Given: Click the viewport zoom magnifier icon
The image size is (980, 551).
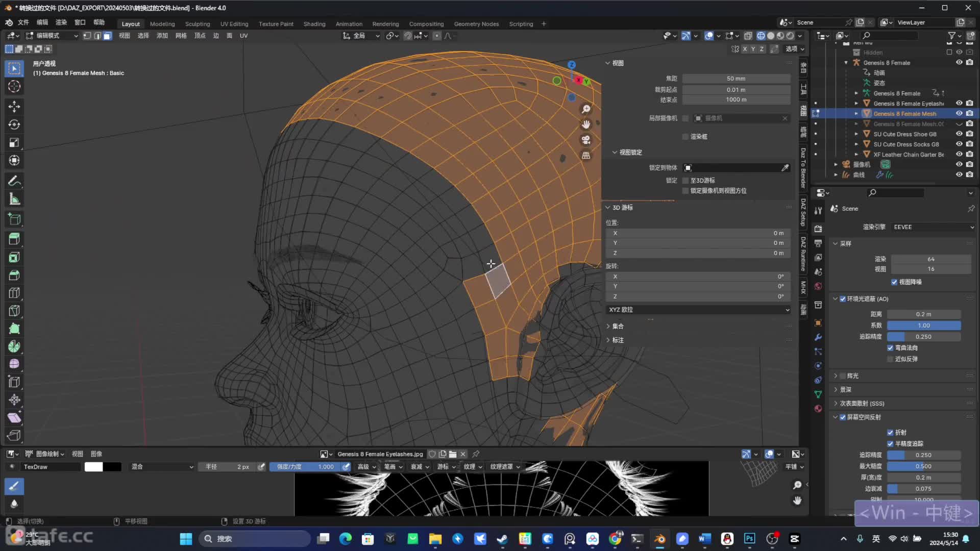Looking at the screenshot, I should 586,109.
